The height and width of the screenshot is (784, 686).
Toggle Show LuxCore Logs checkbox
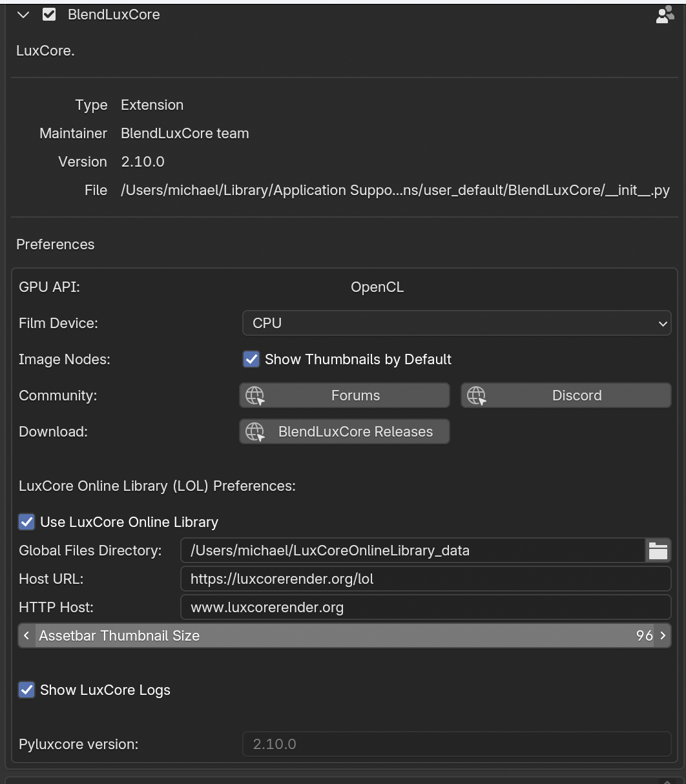[26, 690]
